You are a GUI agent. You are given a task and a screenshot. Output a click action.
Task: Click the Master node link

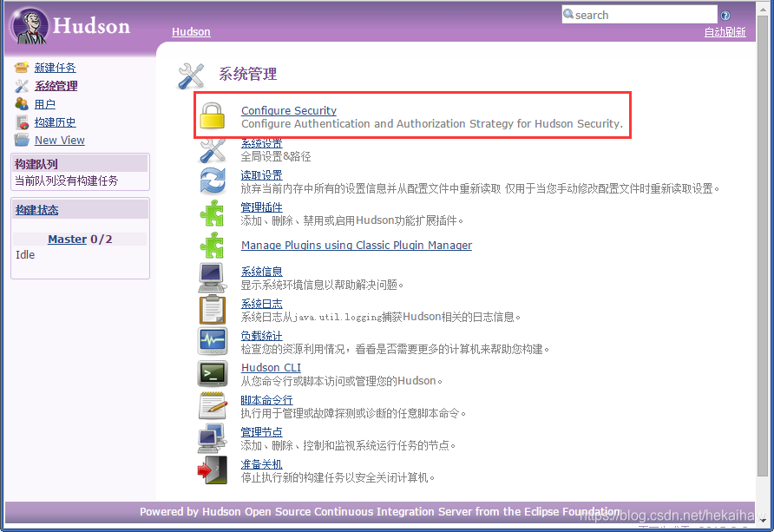(67, 240)
